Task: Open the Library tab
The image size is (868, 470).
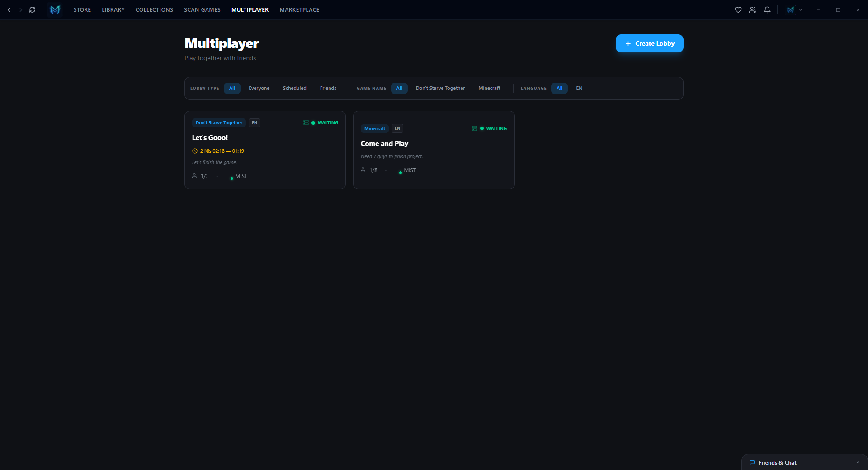Action: coord(113,9)
